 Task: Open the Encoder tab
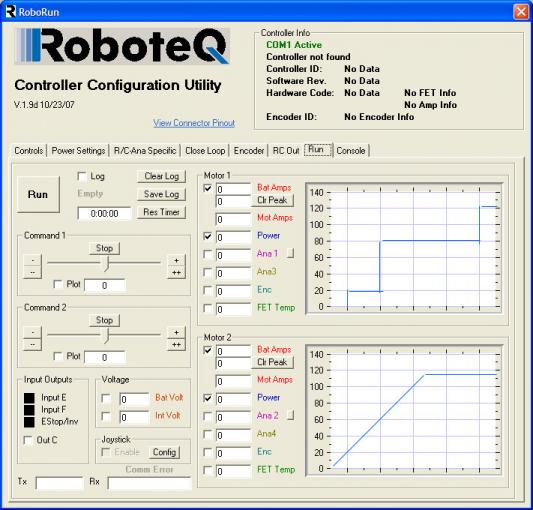tap(249, 151)
